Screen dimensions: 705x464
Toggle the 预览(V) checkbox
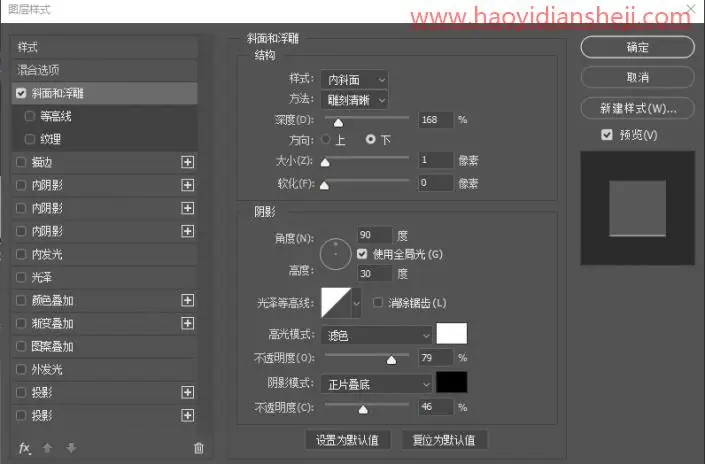[607, 134]
